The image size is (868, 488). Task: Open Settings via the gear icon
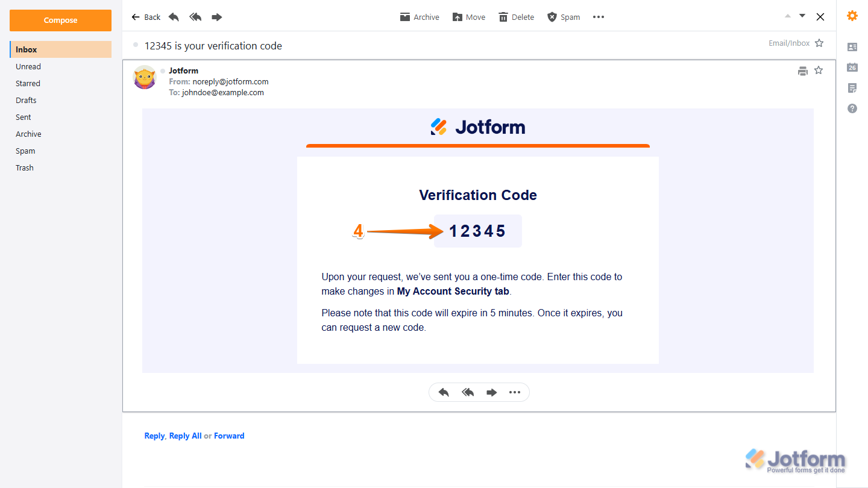(852, 16)
